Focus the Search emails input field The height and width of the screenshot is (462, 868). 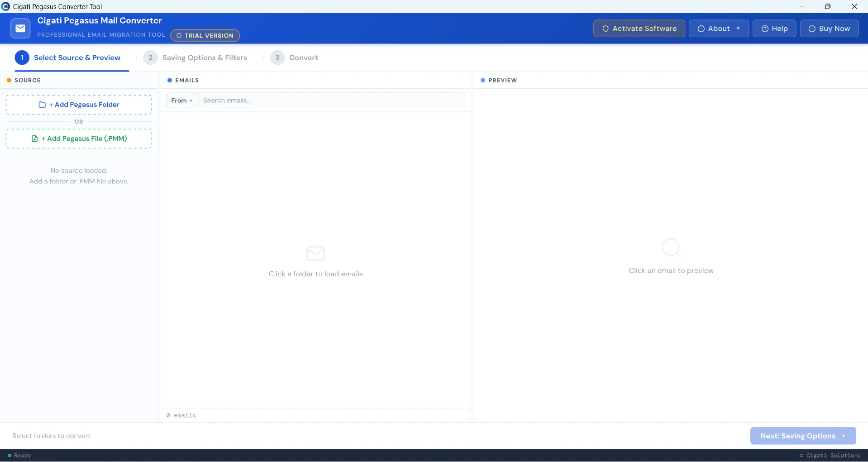pos(332,101)
